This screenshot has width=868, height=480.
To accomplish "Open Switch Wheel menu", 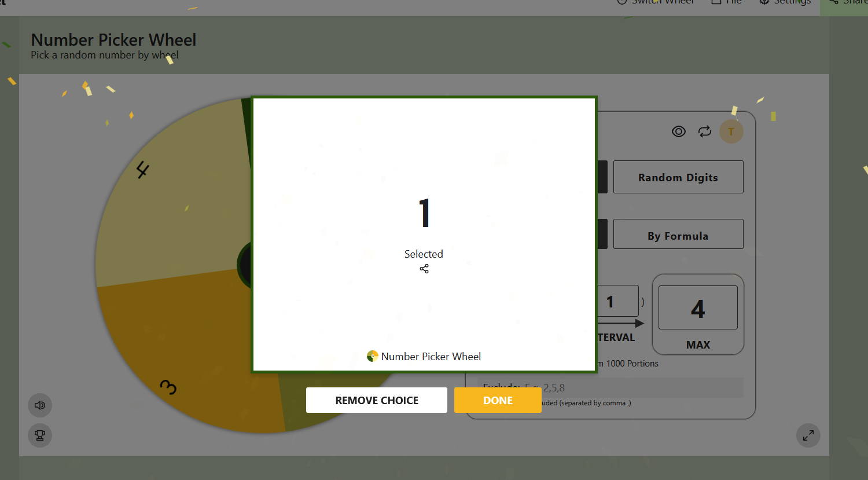I will pyautogui.click(x=656, y=2).
